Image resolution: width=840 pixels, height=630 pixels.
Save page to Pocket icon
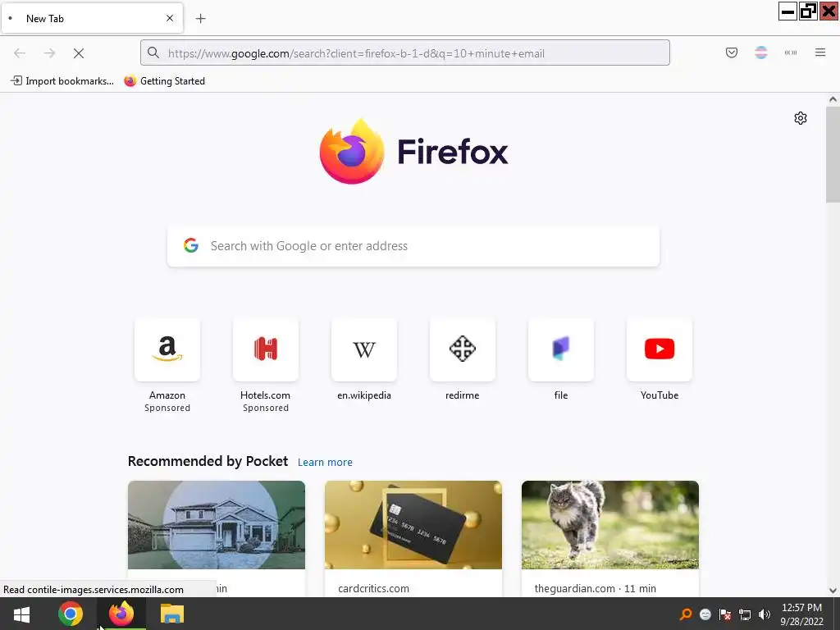click(731, 52)
